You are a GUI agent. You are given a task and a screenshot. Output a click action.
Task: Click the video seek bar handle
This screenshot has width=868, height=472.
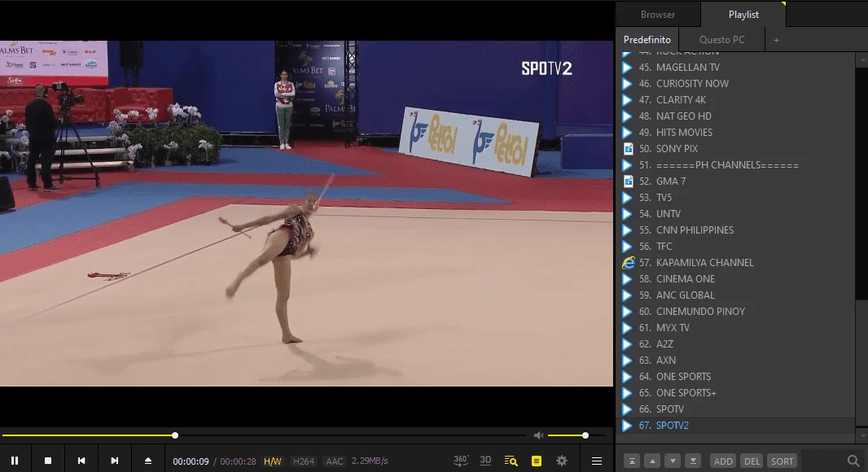[x=175, y=435]
